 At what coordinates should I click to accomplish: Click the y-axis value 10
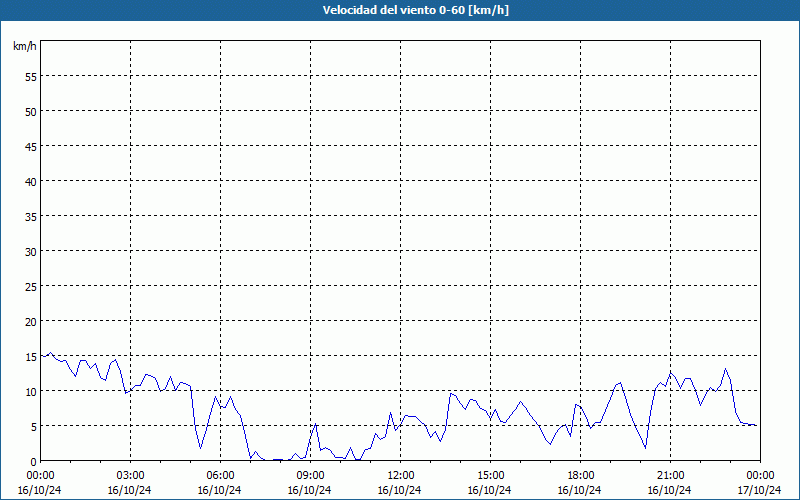pos(31,392)
